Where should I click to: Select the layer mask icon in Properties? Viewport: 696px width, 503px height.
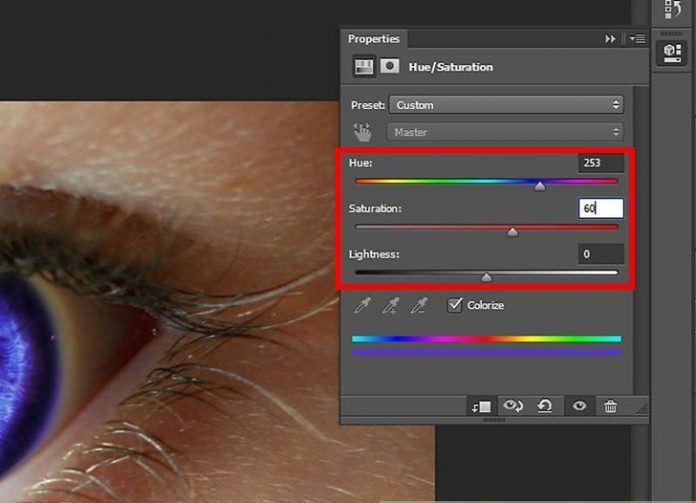click(x=390, y=67)
